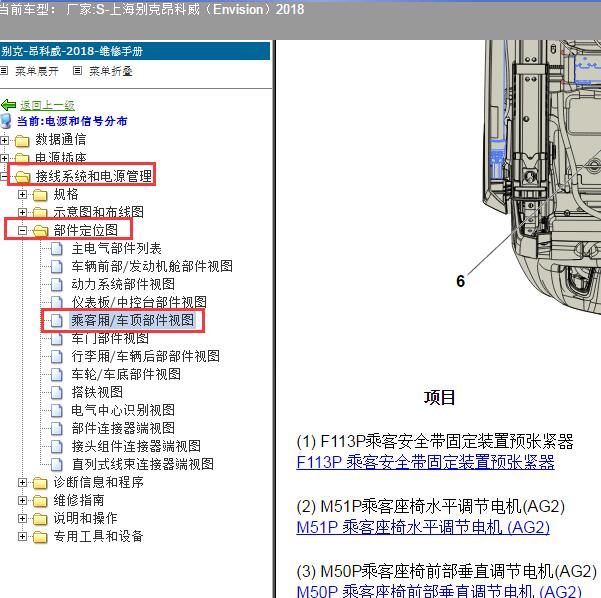Click the 示意图和布线图 folder icon

click(x=40, y=212)
